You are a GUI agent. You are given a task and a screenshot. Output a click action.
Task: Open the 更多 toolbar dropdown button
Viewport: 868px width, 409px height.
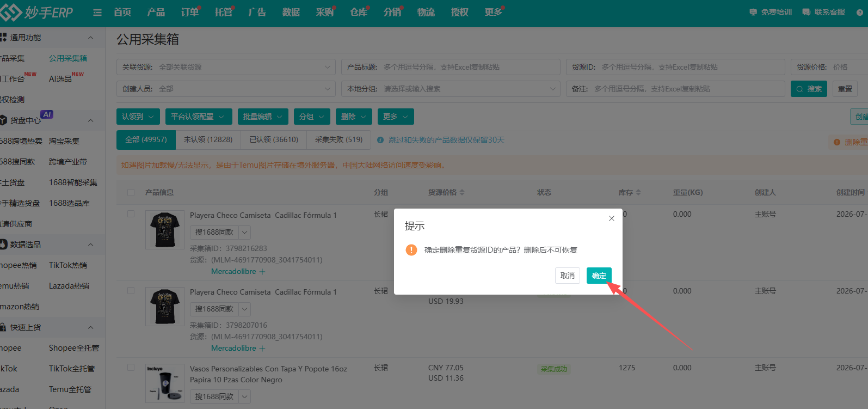pyautogui.click(x=396, y=117)
